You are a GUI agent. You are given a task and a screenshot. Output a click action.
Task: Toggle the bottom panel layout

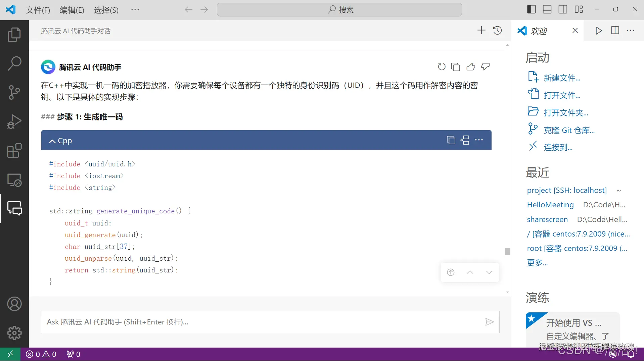coord(547,9)
